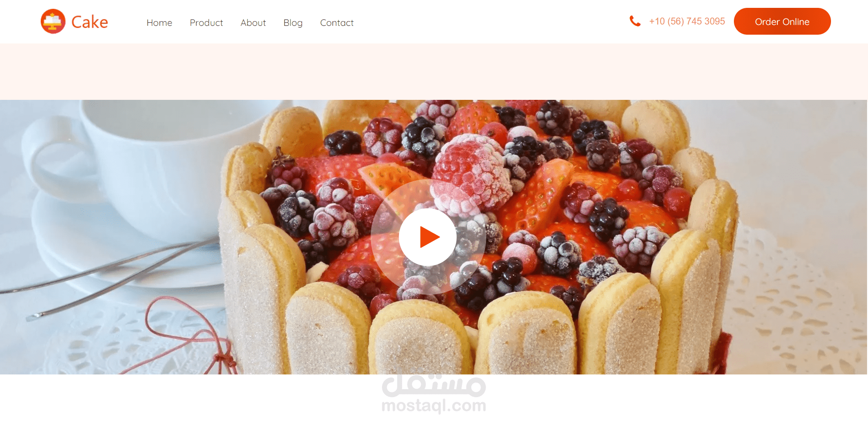Image resolution: width=868 pixels, height=423 pixels.
Task: Click the phone handset icon
Action: pyautogui.click(x=635, y=21)
